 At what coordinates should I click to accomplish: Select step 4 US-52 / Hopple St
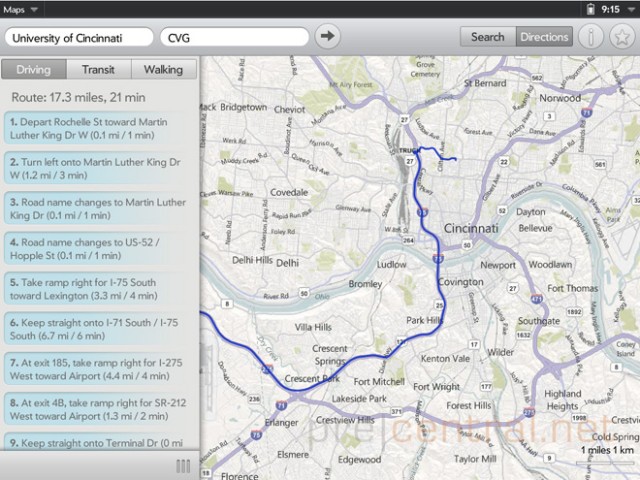(x=98, y=249)
